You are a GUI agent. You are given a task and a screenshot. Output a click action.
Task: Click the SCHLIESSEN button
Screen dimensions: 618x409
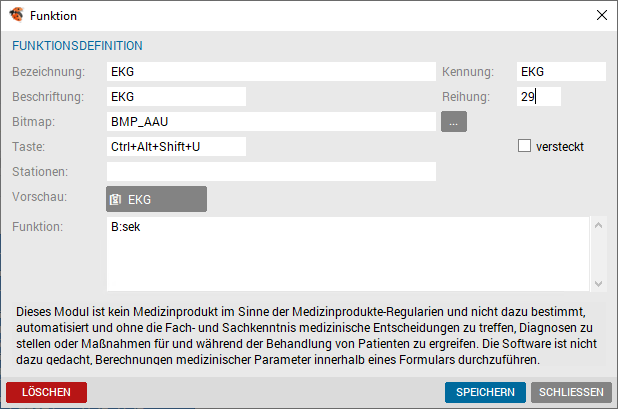point(571,392)
